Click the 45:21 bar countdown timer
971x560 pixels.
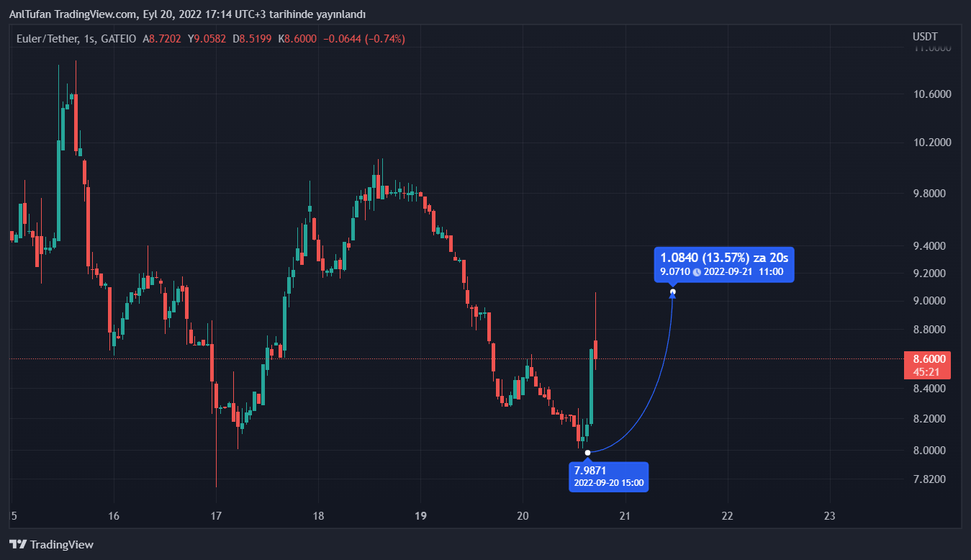click(x=927, y=372)
